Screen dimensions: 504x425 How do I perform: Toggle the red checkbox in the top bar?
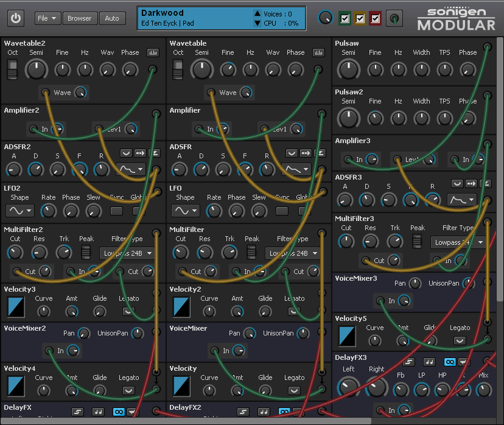click(375, 18)
